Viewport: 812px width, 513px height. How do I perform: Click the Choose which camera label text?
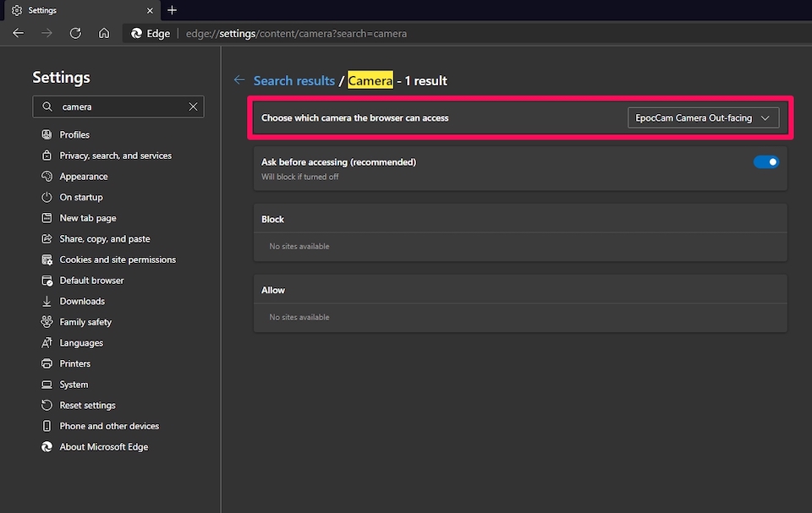[x=354, y=118]
